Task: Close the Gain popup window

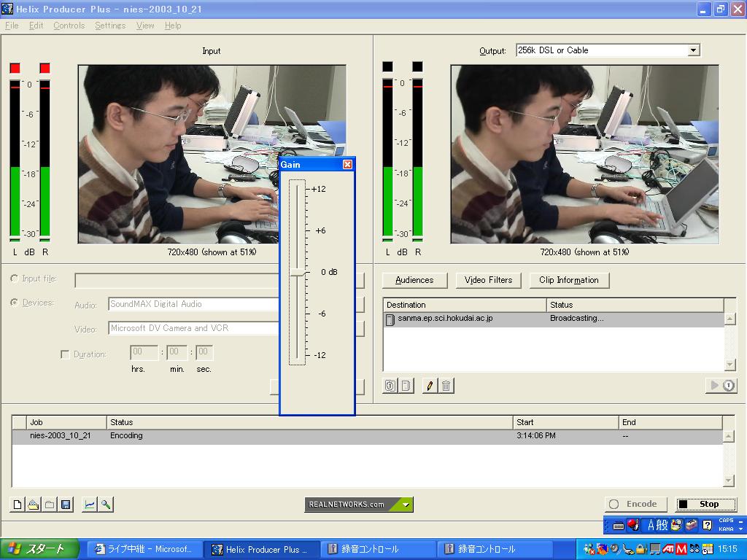Action: 348,164
